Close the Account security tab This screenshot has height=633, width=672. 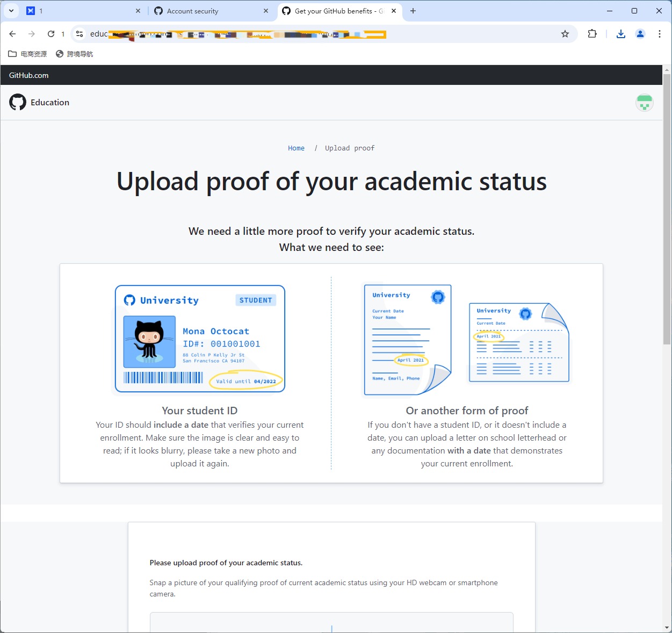(x=266, y=11)
